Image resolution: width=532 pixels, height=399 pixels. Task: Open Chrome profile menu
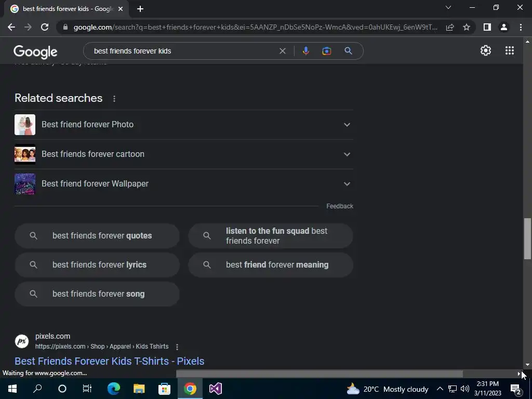[504, 27]
